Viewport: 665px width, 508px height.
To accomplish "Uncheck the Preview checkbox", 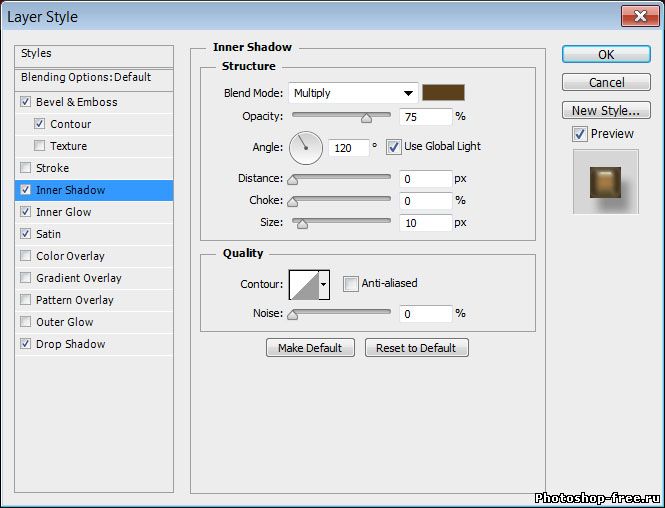I will coord(579,134).
